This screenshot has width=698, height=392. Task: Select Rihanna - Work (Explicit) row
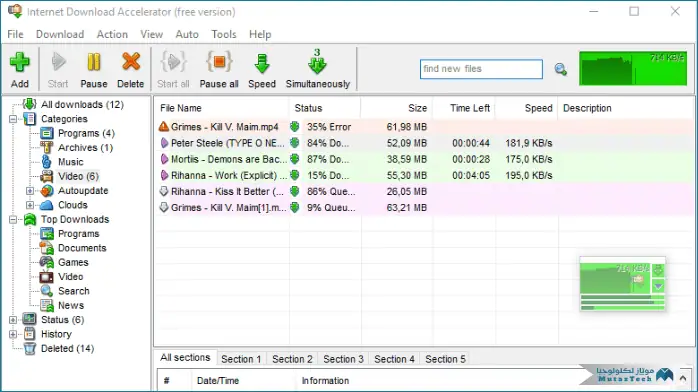[425, 175]
